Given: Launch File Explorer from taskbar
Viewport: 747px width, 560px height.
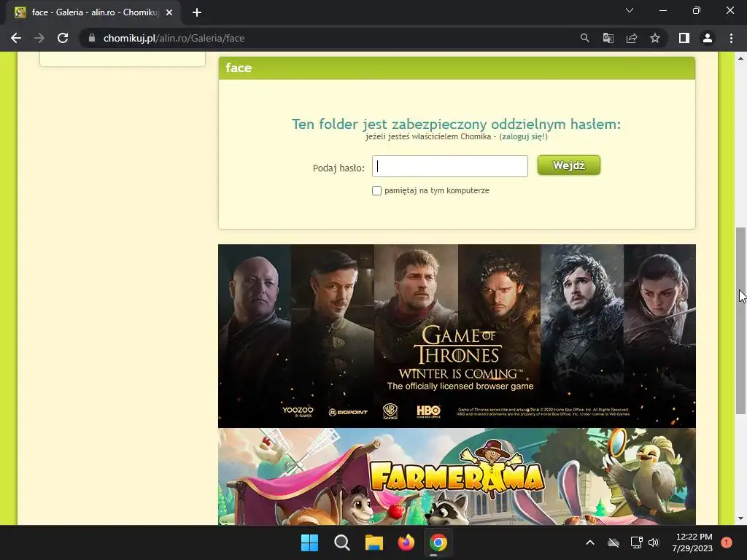Looking at the screenshot, I should pyautogui.click(x=374, y=542).
